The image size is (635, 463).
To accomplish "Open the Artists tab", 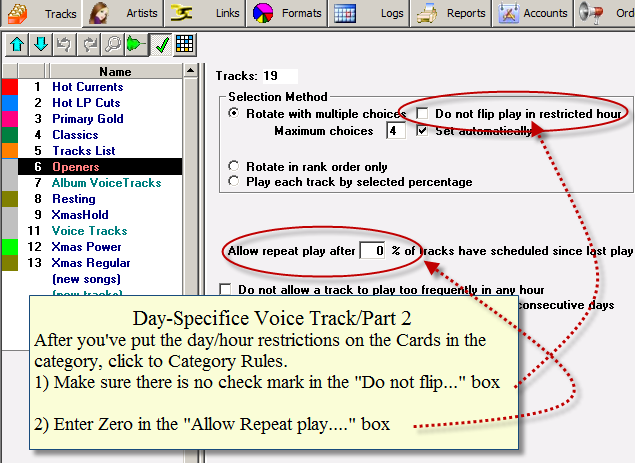I will coord(123,13).
